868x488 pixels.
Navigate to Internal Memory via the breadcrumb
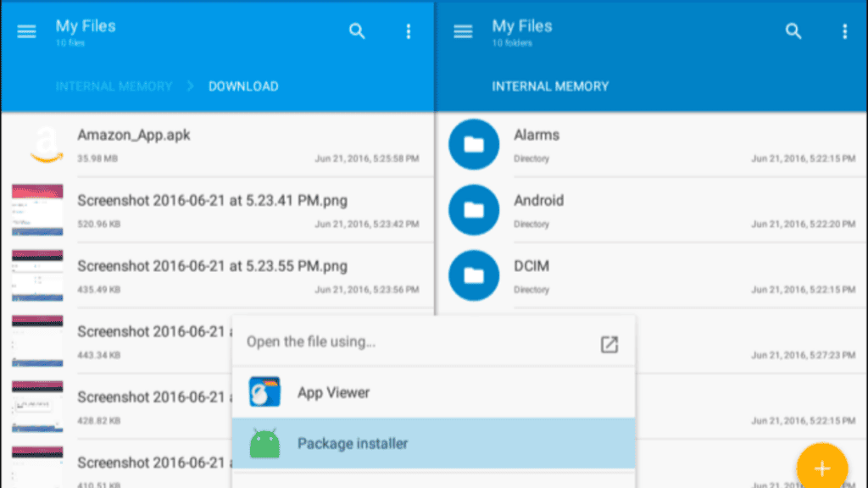pos(114,86)
